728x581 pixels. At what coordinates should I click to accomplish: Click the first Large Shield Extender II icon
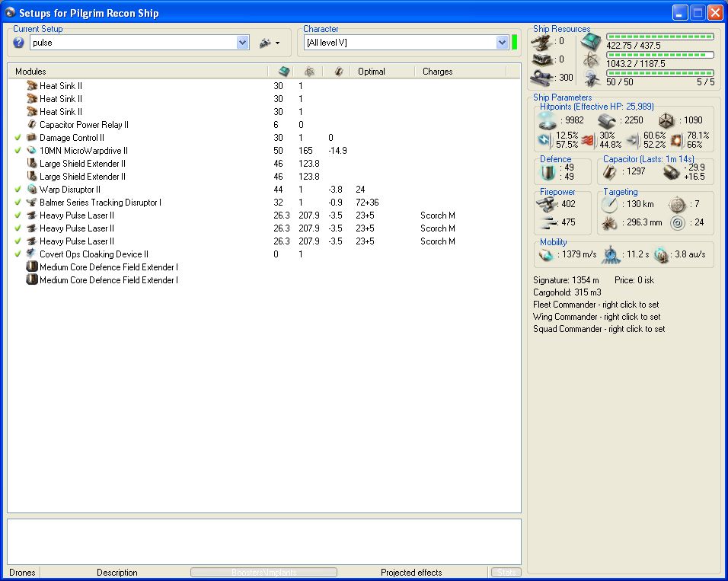(x=31, y=164)
